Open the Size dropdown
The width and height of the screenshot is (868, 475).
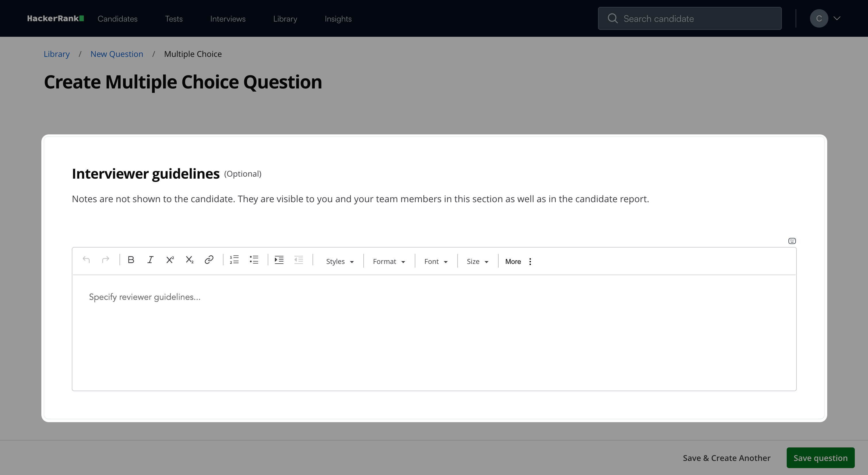click(x=477, y=262)
